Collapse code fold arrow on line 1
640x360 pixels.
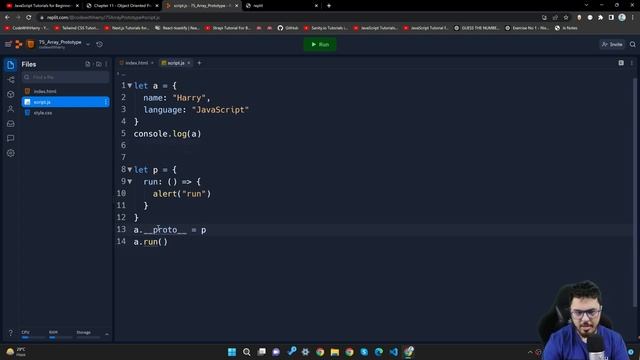click(x=130, y=86)
